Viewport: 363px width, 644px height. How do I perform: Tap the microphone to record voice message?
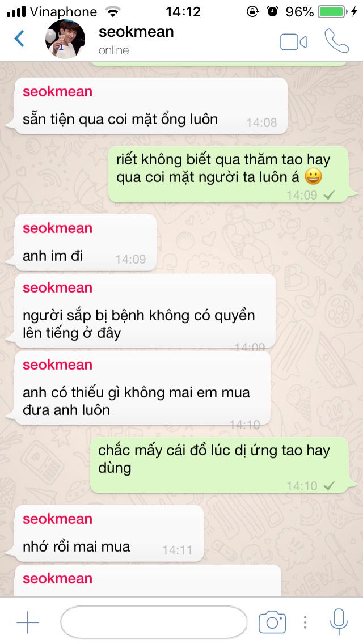(x=339, y=622)
